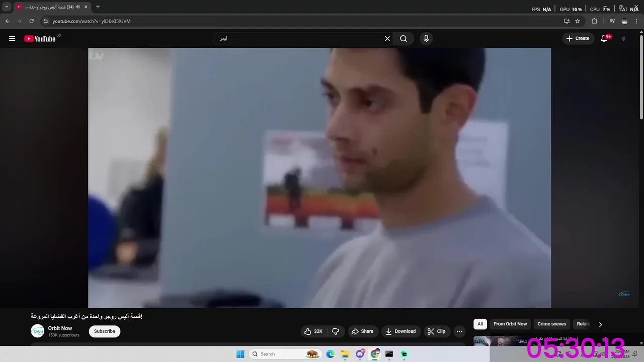Open Chrome extensions puzzle icon
The image size is (644, 362).
[594, 21]
